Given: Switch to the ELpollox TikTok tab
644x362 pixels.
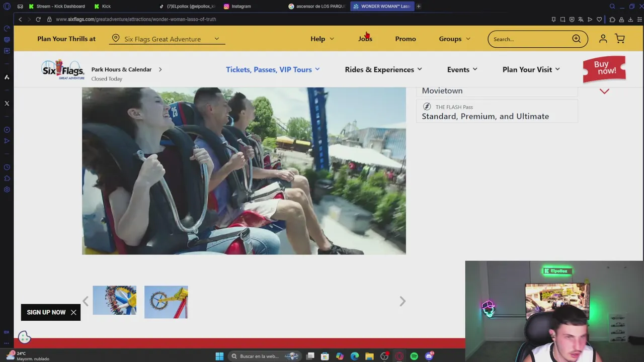Looking at the screenshot, I should (187, 7).
